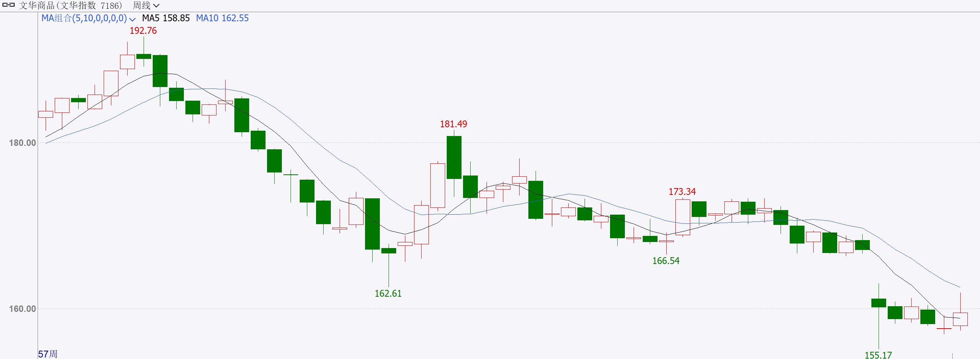Image resolution: width=980 pixels, height=359 pixels.
Task: Click the 文华商品(文华指数 7186) title
Action: click(x=71, y=6)
